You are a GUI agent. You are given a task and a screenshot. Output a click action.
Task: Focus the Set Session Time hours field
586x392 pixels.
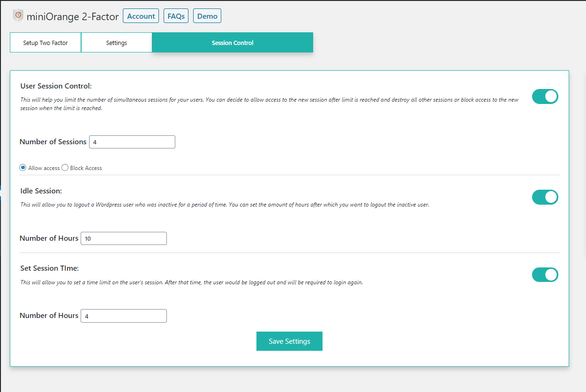124,316
